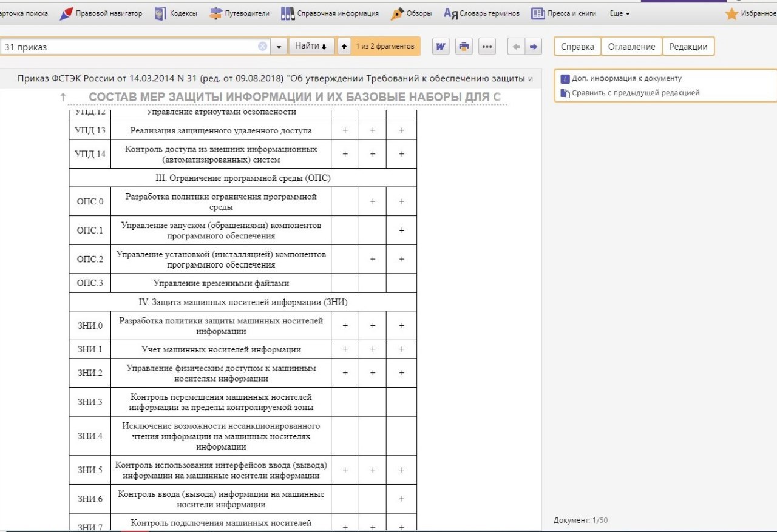777x532 pixels.
Task: Navigate forward with right arrow
Action: point(533,47)
